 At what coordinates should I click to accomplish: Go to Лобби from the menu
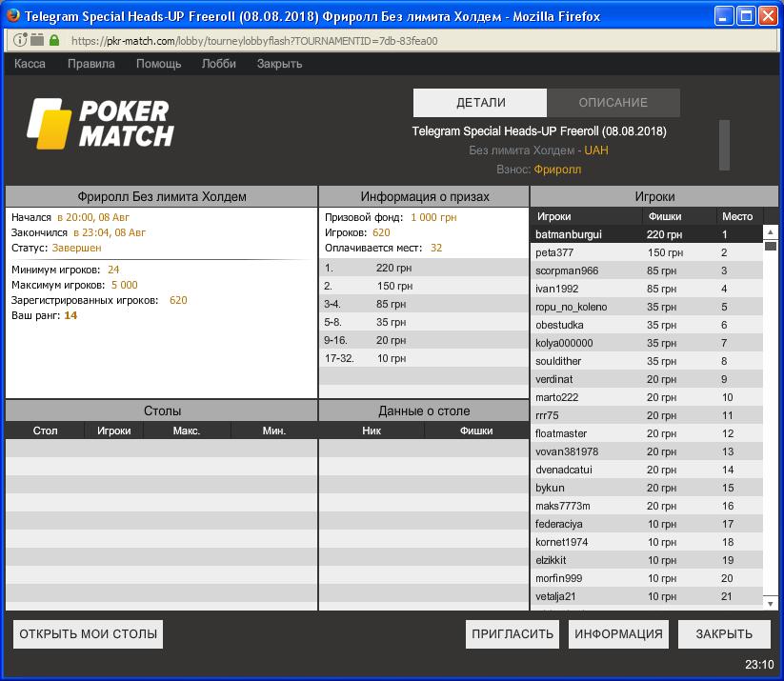pos(218,64)
